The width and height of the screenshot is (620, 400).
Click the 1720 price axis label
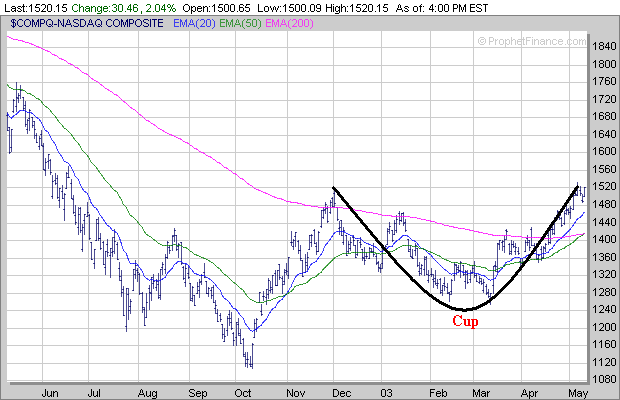coord(604,99)
